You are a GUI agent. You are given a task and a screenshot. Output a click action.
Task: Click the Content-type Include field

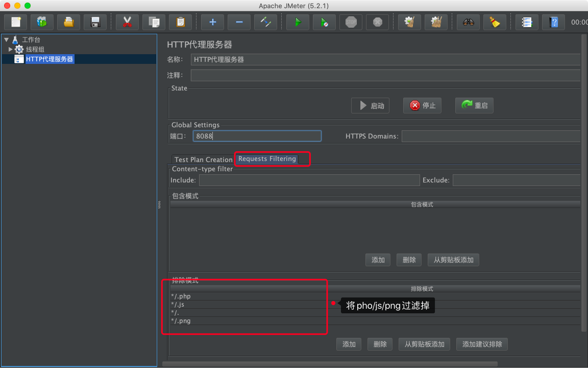pyautogui.click(x=309, y=180)
